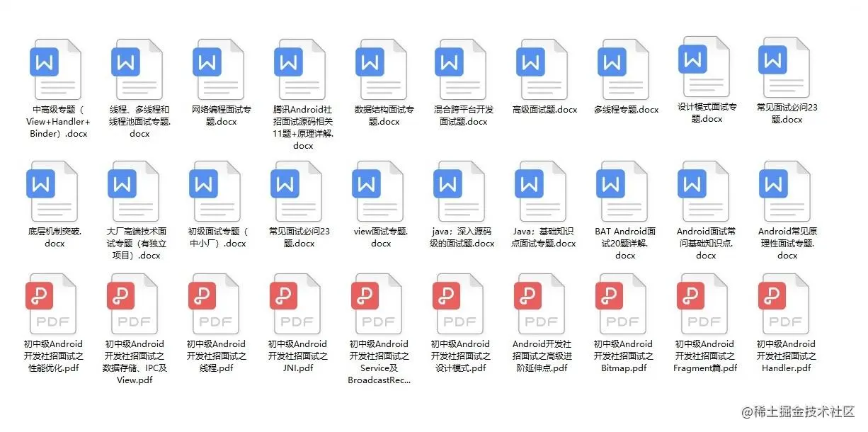The image size is (868, 432).
Task: Click the 设计模式.pdf file icon
Action: (461, 304)
